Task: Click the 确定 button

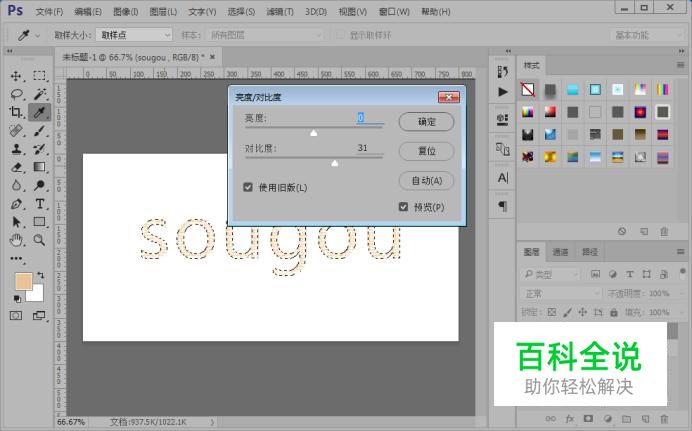Action: pos(426,122)
